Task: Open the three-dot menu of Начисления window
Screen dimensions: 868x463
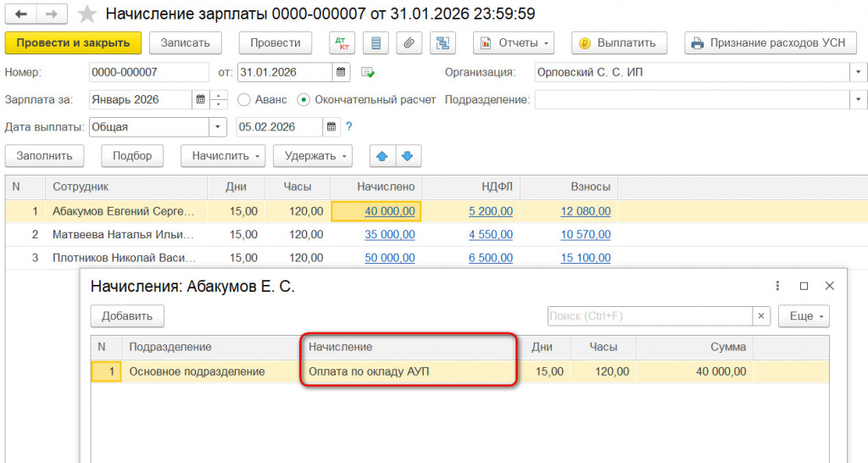Action: pos(778,286)
